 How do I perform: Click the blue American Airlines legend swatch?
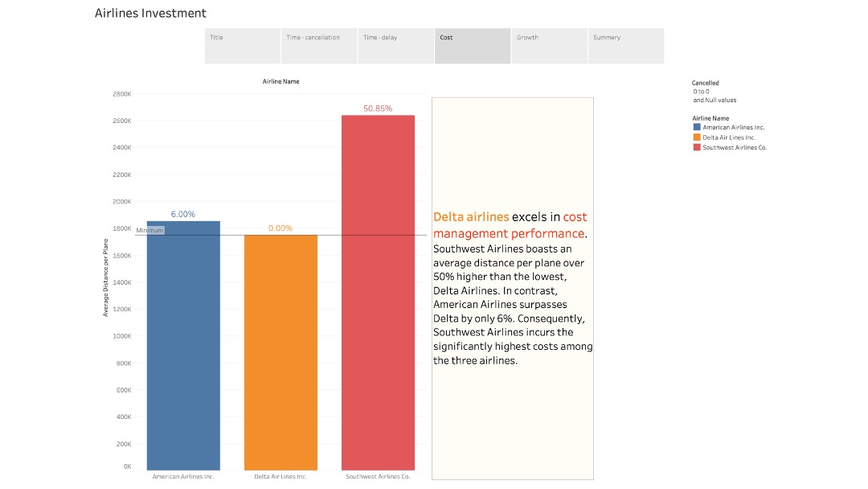pos(697,127)
